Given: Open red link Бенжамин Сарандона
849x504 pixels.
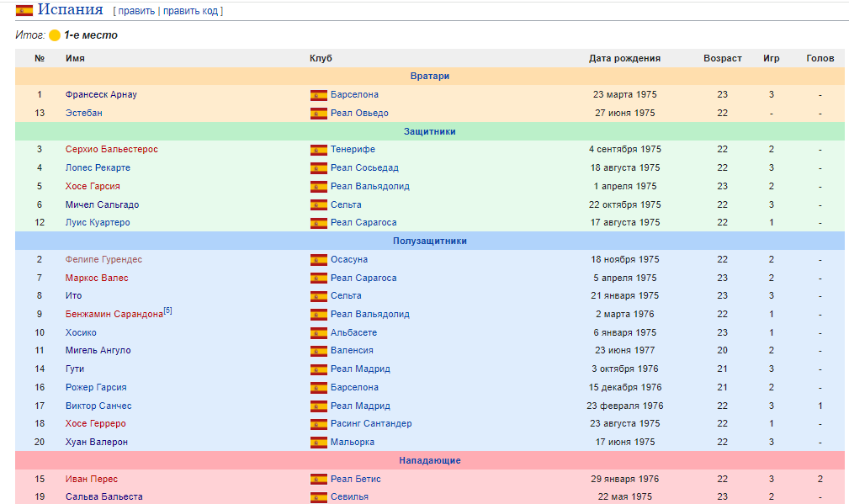Looking at the screenshot, I should tap(114, 315).
